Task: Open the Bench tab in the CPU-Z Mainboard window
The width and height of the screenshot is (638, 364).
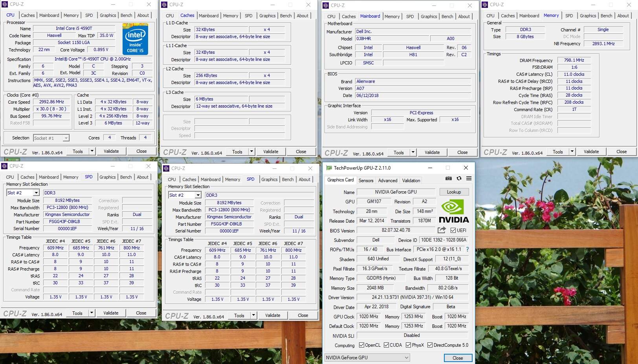Action: click(x=447, y=16)
